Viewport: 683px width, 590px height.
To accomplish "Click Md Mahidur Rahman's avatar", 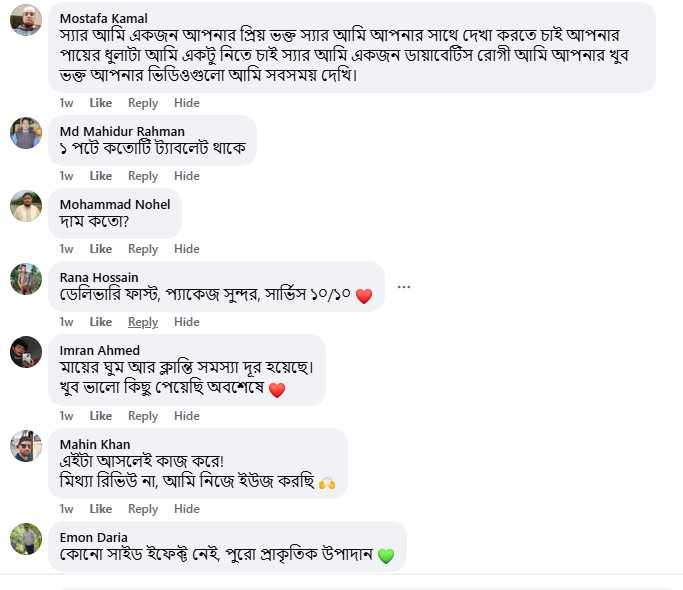I will click(26, 133).
